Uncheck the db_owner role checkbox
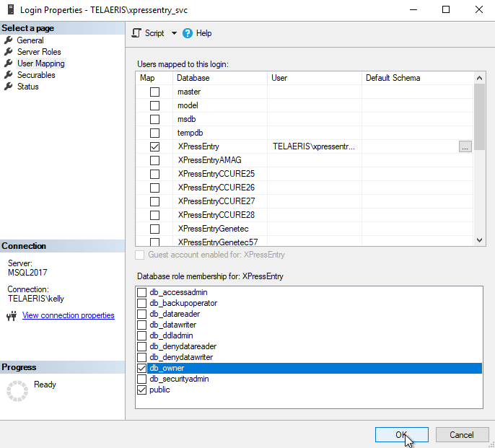 pos(141,368)
